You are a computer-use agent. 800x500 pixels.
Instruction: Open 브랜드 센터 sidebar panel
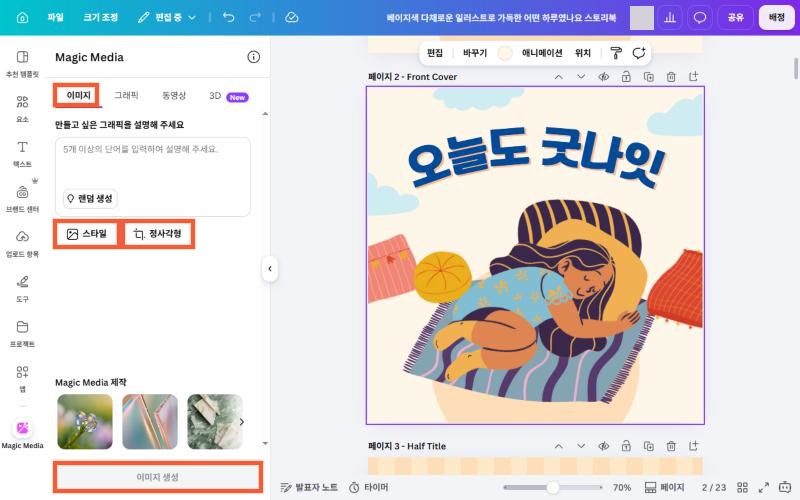click(x=22, y=199)
